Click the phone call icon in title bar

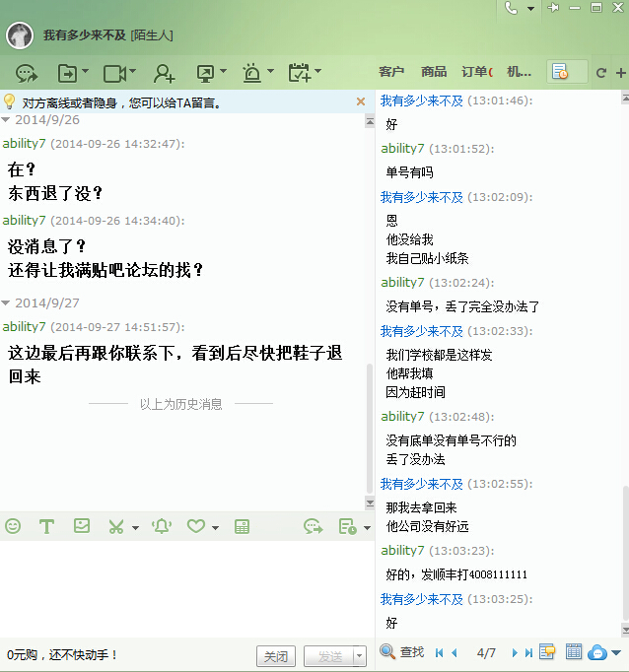[511, 8]
